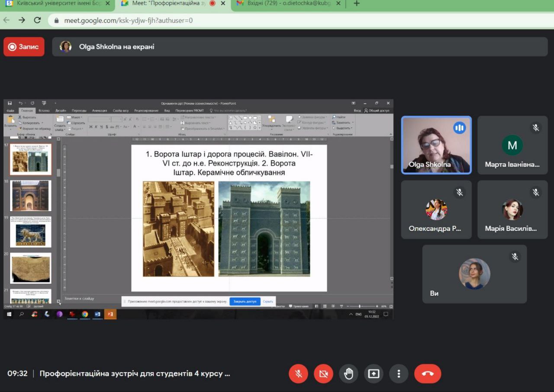Click the lock icon beside meet.google.com
Viewport: 554px width, 392px height.
[56, 20]
